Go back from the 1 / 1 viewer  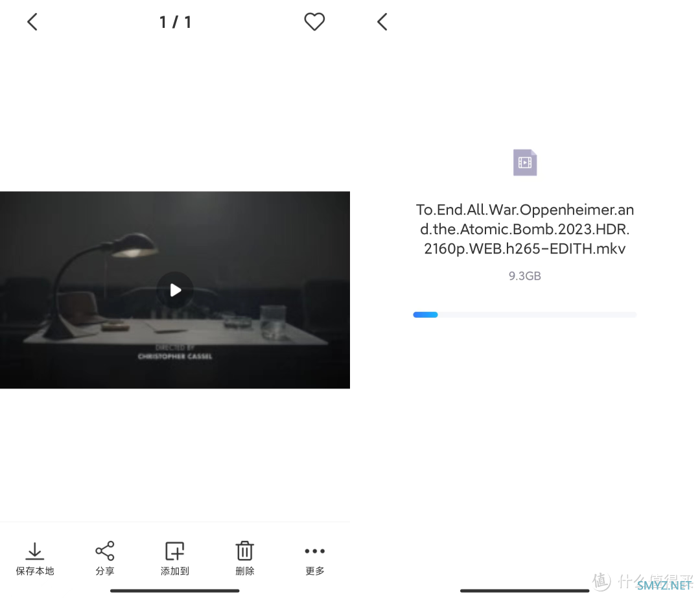click(x=32, y=22)
